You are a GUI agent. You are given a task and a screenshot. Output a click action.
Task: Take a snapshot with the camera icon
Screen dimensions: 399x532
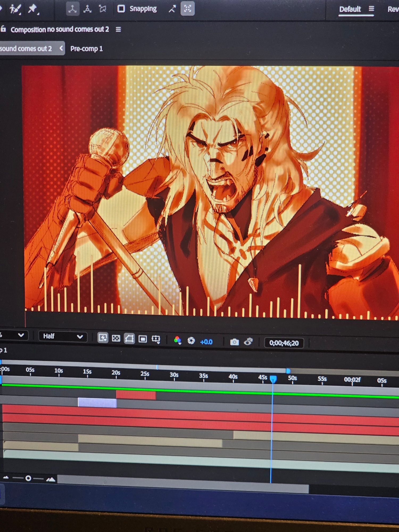[234, 342]
